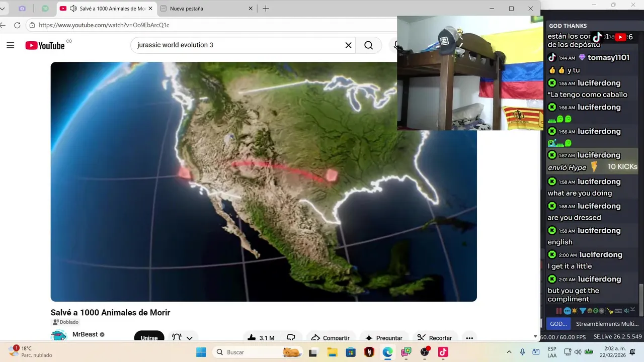The height and width of the screenshot is (362, 644).
Task: Switch to the first pinned purple tab
Action: tap(22, 9)
